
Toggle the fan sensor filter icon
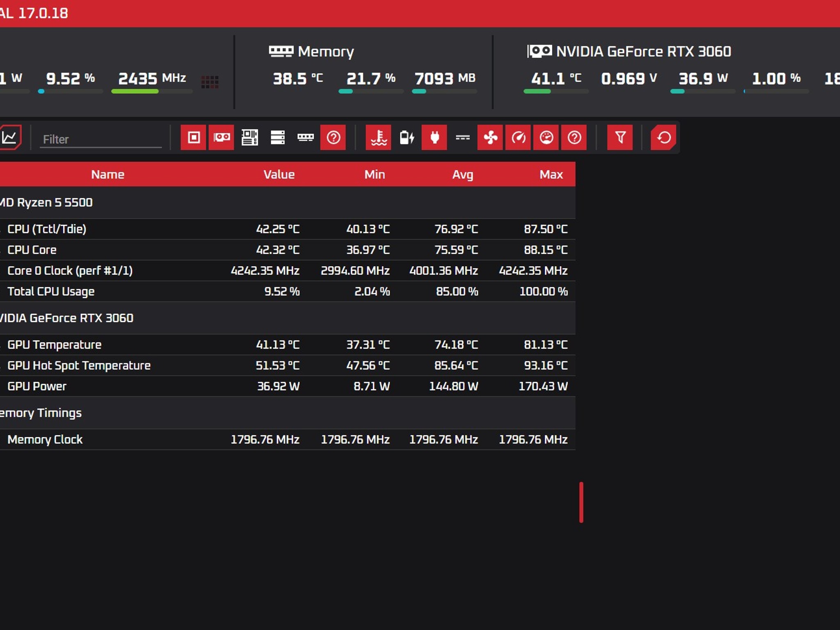tap(490, 137)
